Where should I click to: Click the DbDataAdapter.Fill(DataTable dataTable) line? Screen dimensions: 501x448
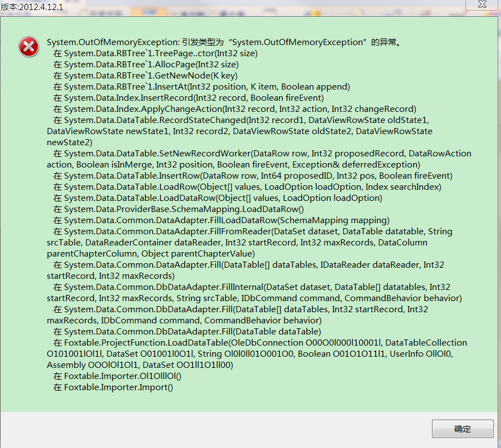coord(187,332)
